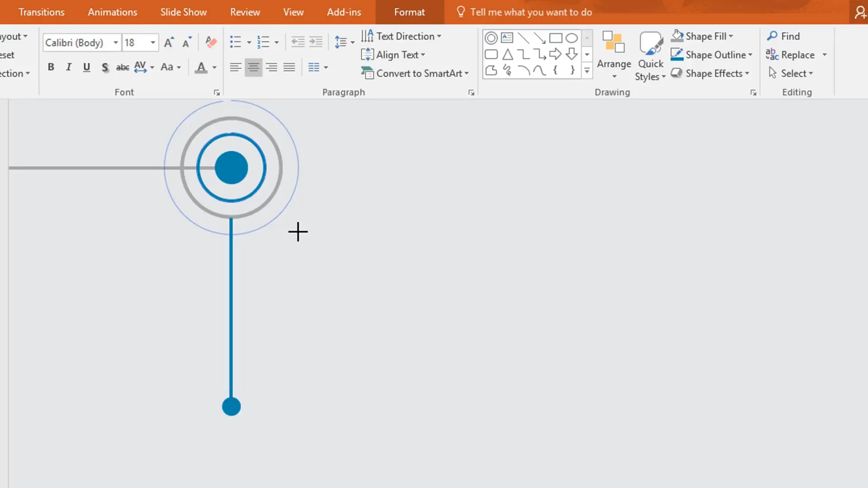
Task: Toggle Italic formatting
Action: point(69,67)
